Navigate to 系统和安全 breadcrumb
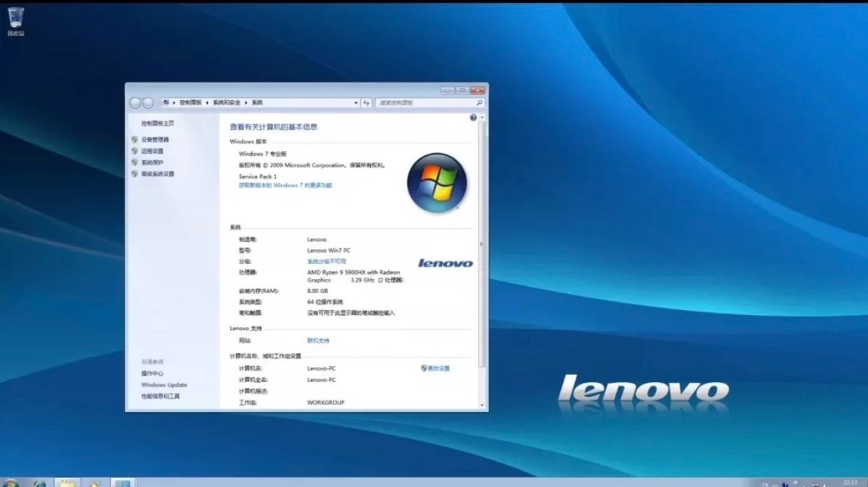 pyautogui.click(x=227, y=103)
